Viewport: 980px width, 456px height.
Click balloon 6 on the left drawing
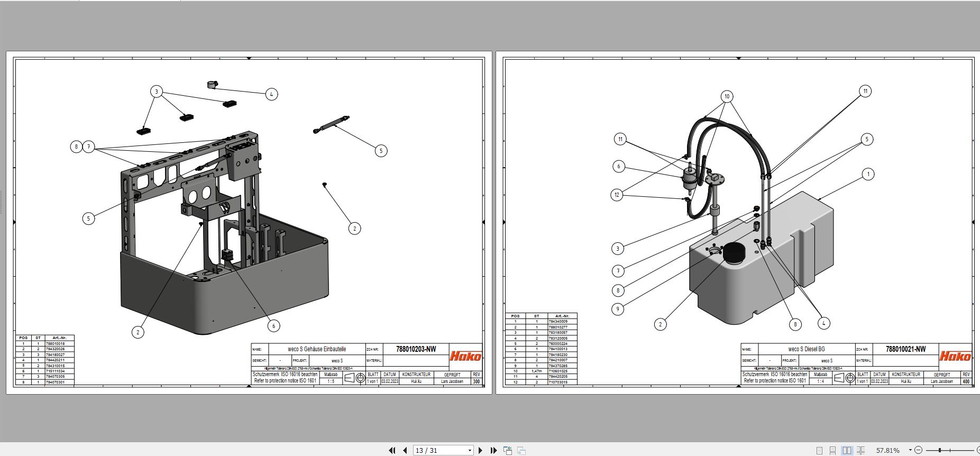click(x=273, y=326)
